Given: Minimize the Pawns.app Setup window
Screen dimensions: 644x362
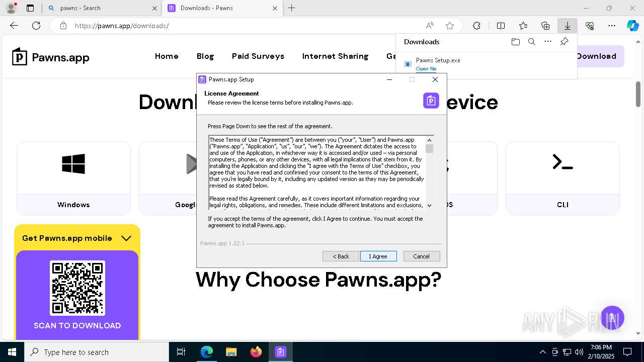Looking at the screenshot, I should pos(389,79).
